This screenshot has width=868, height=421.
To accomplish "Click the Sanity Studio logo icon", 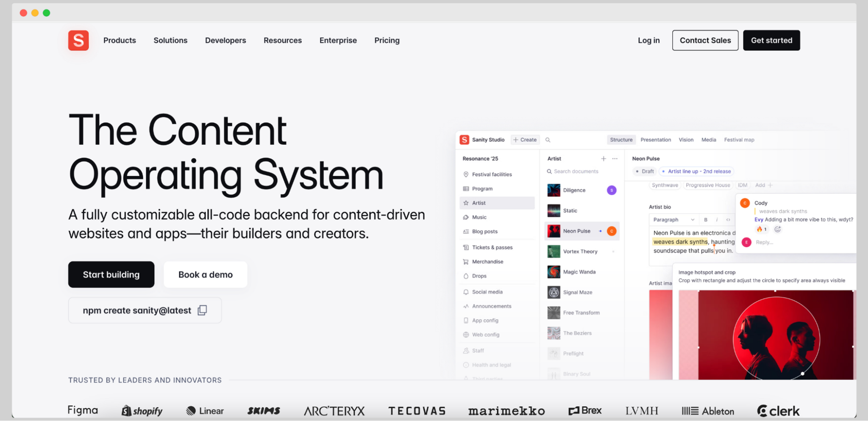I will point(465,140).
